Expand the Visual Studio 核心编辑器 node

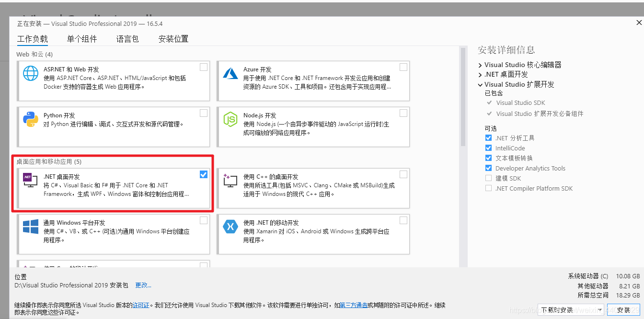pyautogui.click(x=480, y=65)
